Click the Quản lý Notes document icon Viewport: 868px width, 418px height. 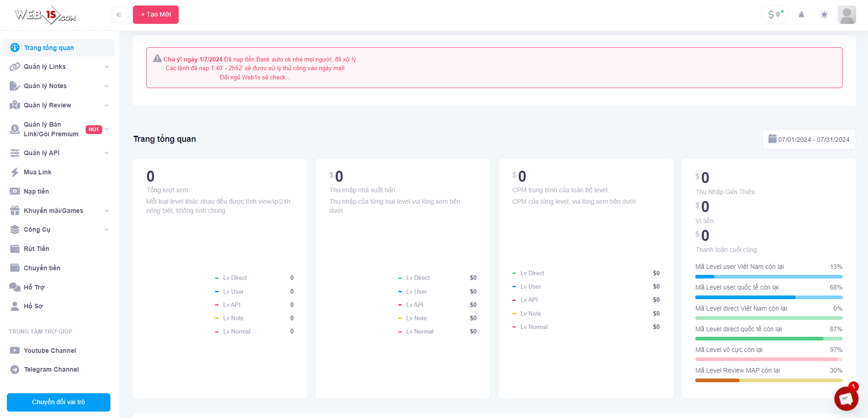pos(15,86)
